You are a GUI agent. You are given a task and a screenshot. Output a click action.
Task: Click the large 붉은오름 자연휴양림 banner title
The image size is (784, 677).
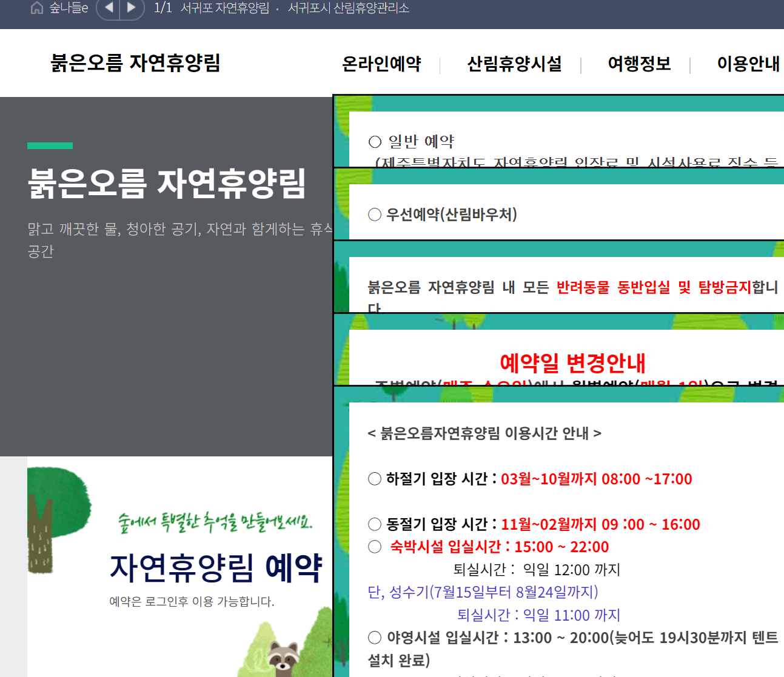click(167, 184)
